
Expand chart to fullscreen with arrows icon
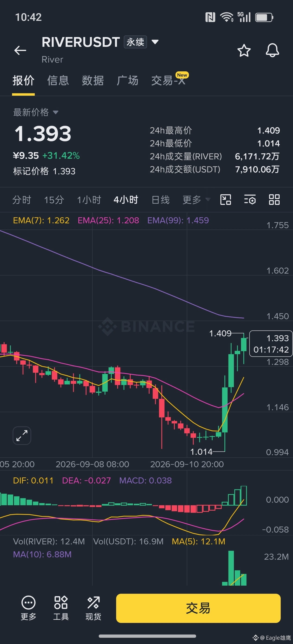tap(22, 436)
